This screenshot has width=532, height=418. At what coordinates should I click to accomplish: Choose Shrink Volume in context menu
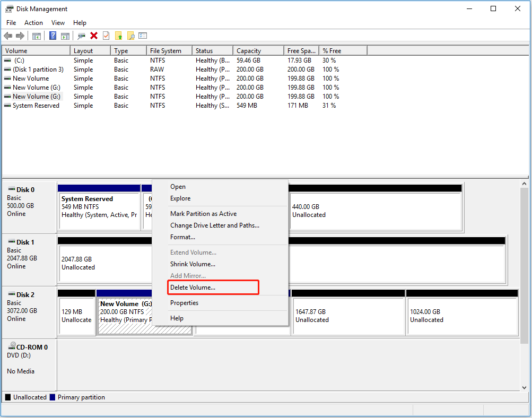(x=193, y=264)
